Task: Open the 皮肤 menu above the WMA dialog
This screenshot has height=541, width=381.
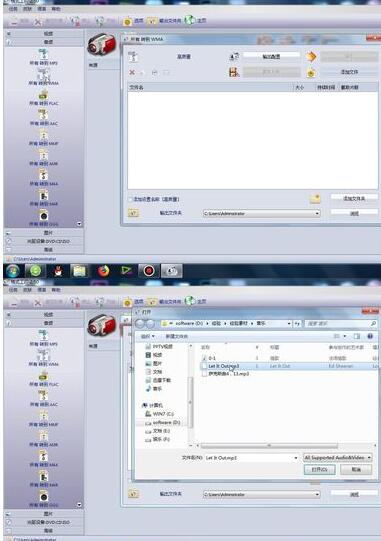Action: coord(27,9)
